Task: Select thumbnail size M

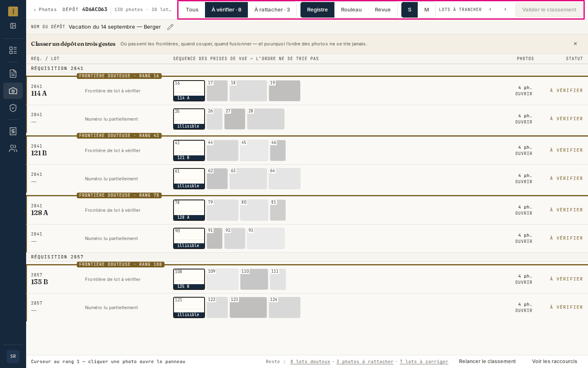Action: (x=427, y=10)
